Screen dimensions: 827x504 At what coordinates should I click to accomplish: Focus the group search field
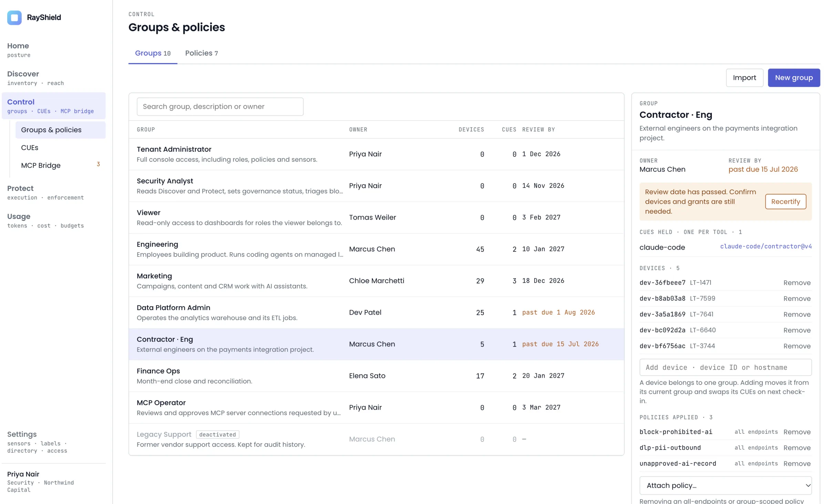coord(220,107)
